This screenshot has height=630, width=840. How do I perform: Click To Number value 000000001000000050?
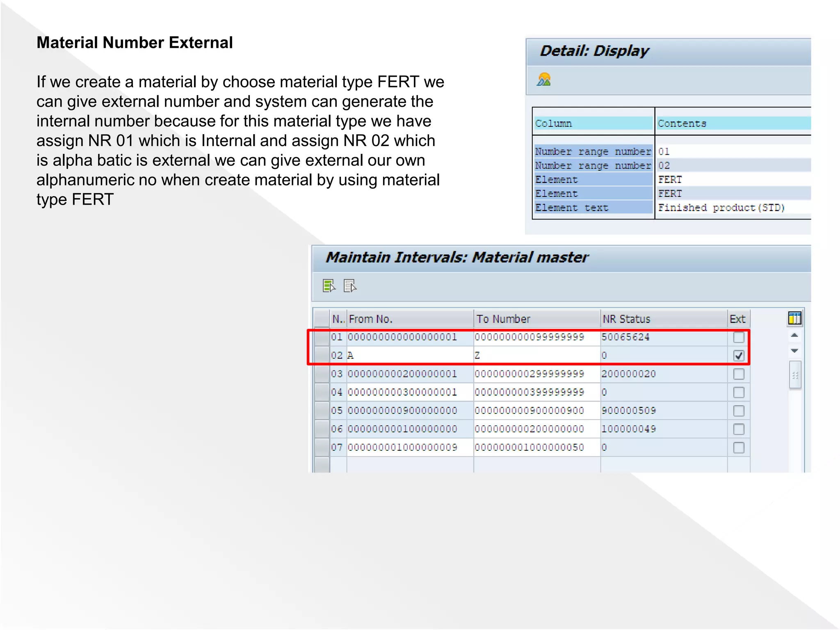[x=530, y=447]
